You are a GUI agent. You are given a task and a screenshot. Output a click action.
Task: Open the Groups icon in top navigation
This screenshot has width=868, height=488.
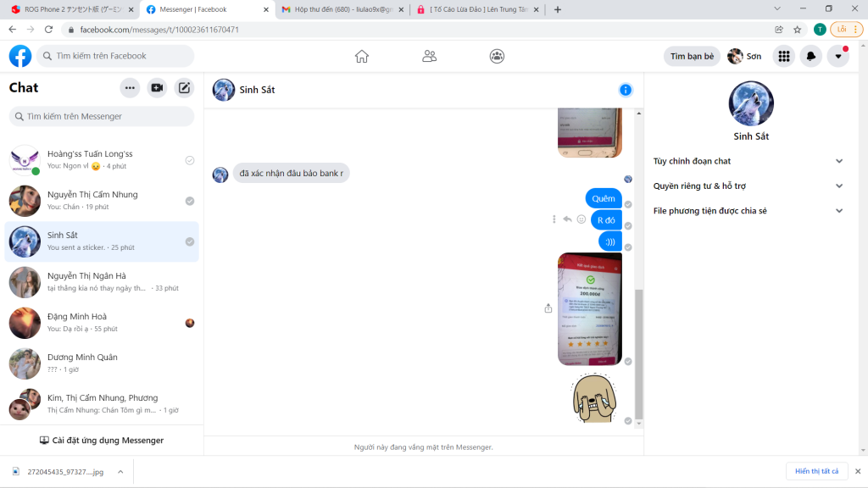(x=497, y=56)
